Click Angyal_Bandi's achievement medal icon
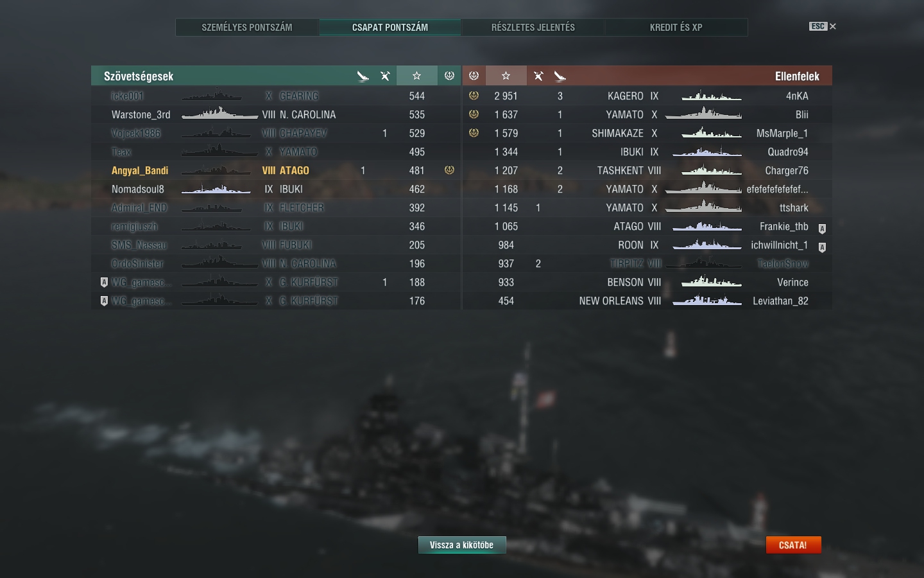 coord(449,170)
